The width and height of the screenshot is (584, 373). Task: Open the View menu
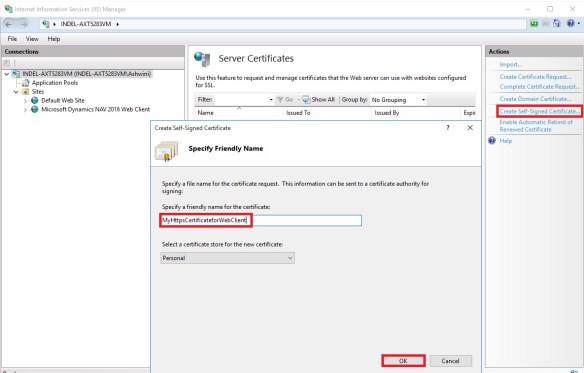tap(32, 39)
